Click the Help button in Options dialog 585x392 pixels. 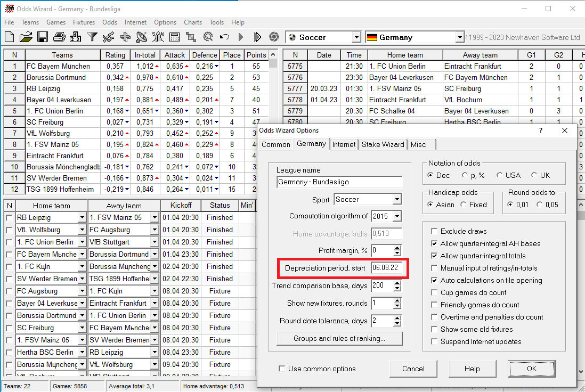point(472,369)
